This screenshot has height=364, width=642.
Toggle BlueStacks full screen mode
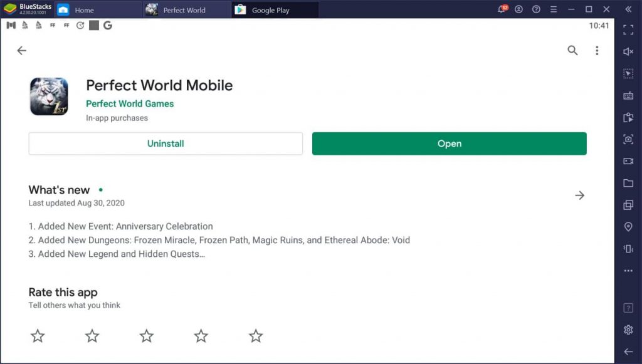[628, 29]
